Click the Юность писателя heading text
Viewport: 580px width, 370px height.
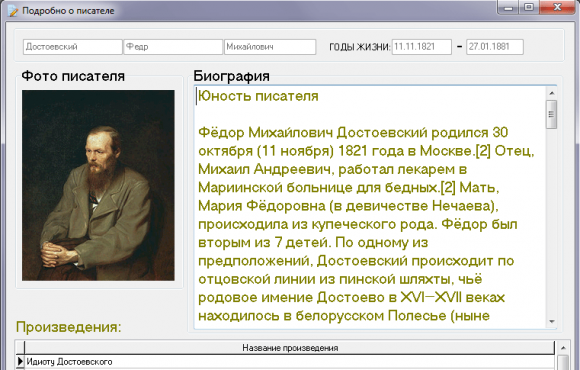[x=258, y=96]
